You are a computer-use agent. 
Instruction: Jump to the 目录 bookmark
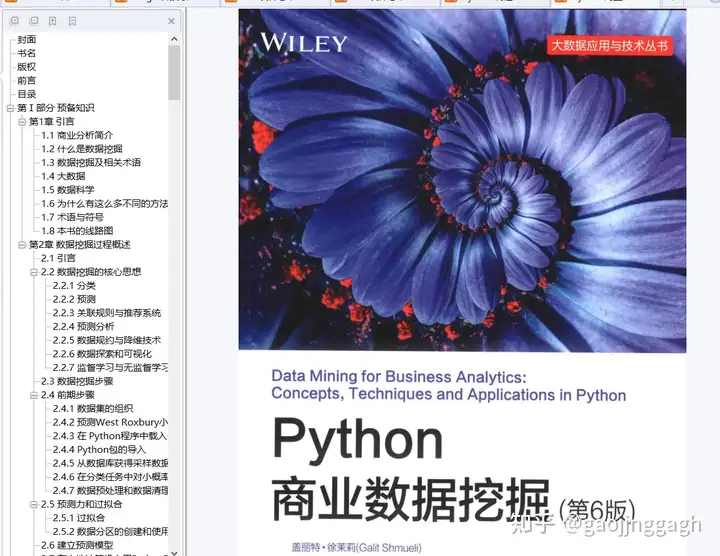click(27, 94)
